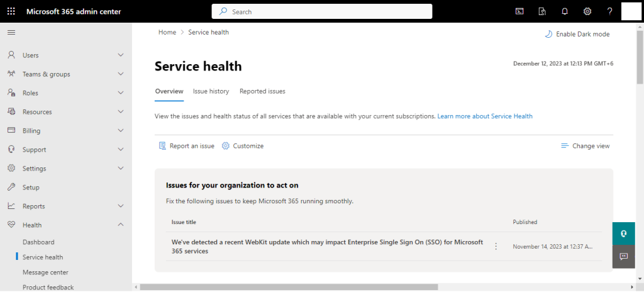644x292 pixels.
Task: Open Learn more about Service Health link
Action: tap(485, 116)
